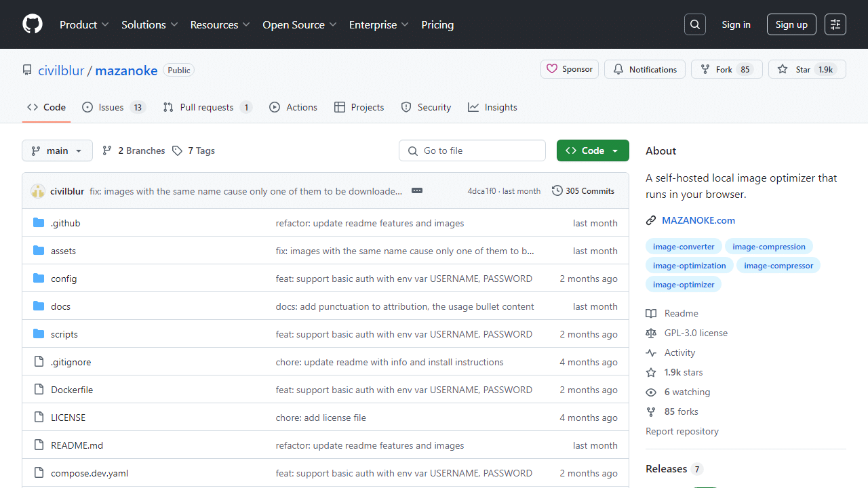Expand the Resources menu

220,24
